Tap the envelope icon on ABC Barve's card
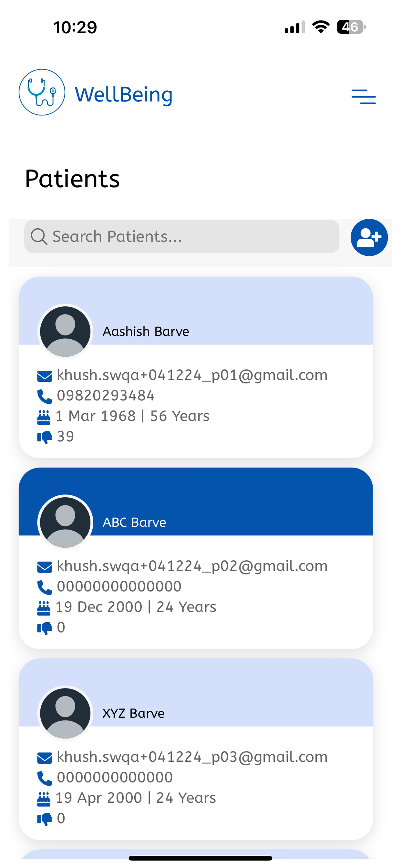This screenshot has height=868, width=401. tap(45, 567)
